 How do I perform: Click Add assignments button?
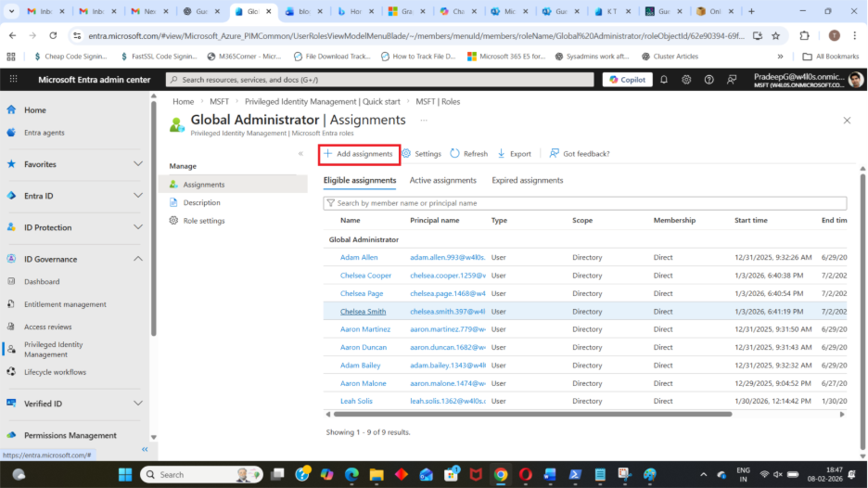tap(358, 154)
